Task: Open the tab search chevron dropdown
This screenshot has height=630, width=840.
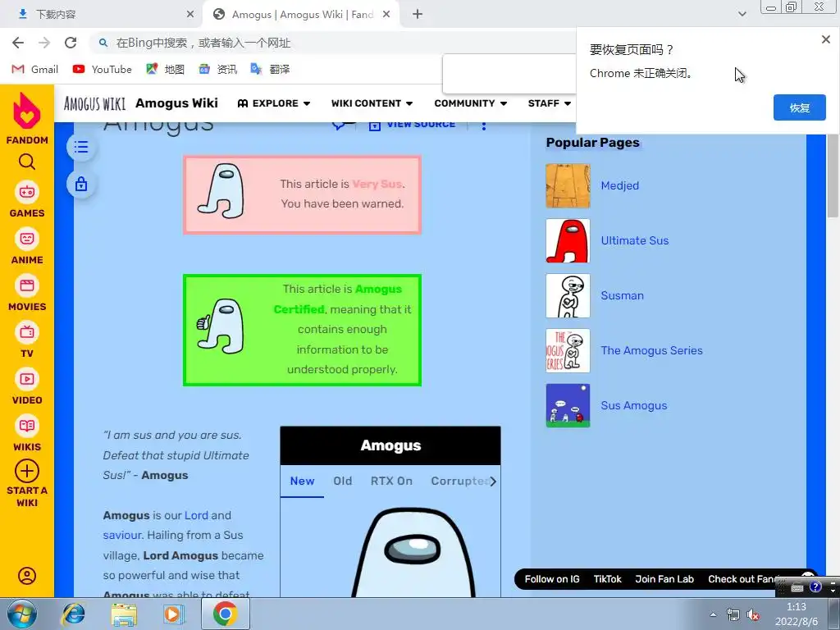Action: tap(742, 14)
